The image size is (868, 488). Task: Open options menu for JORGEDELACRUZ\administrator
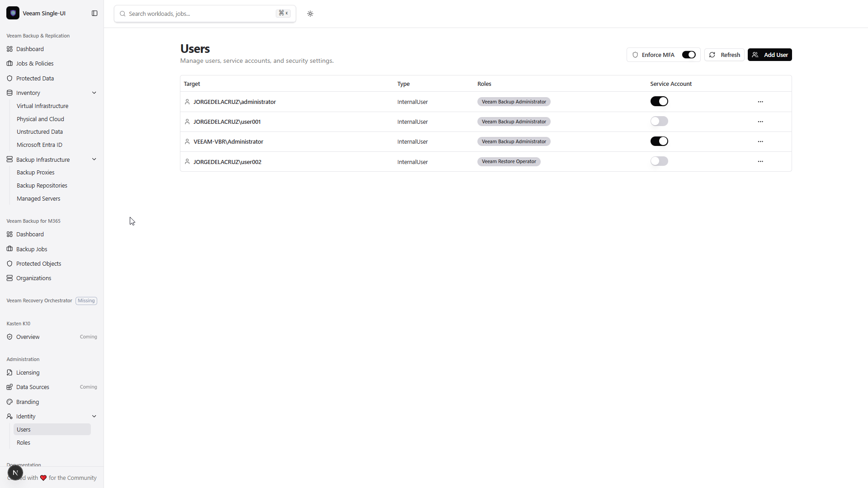(760, 102)
